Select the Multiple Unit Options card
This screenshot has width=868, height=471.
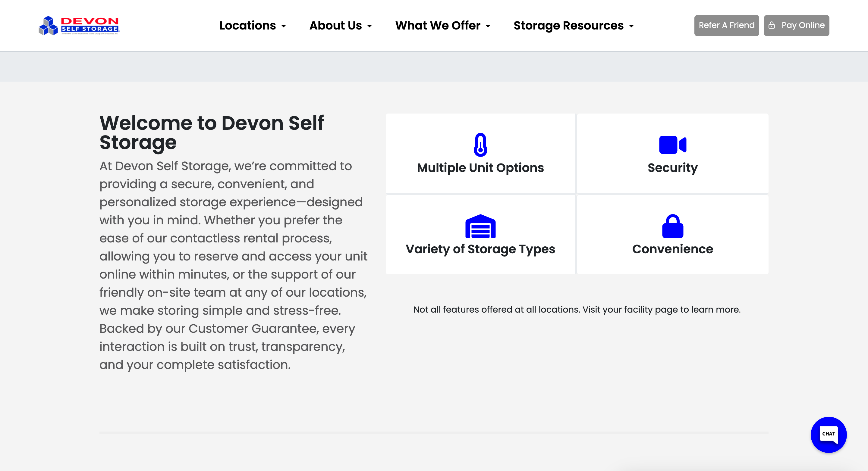pyautogui.click(x=480, y=154)
